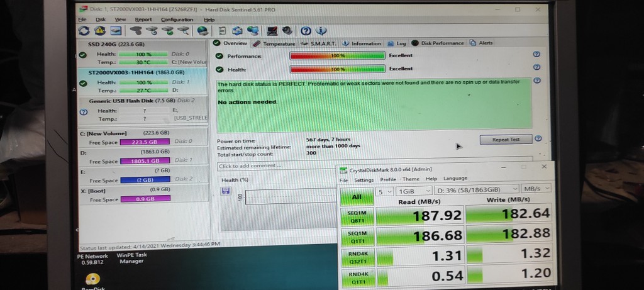Click the monitor with red slash toolbar icon
Screen dimensions: 644x290
pos(272,31)
